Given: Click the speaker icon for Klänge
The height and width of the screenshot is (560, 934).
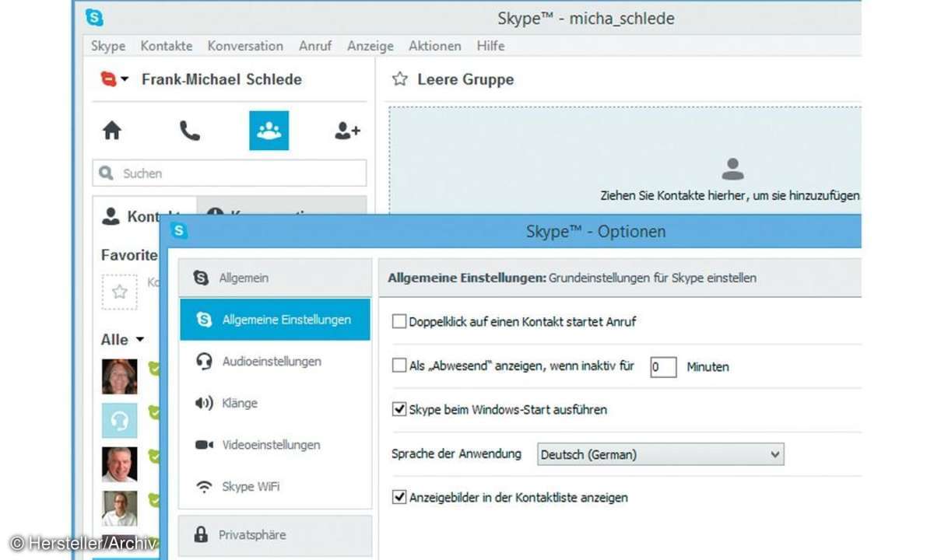Looking at the screenshot, I should tap(204, 403).
